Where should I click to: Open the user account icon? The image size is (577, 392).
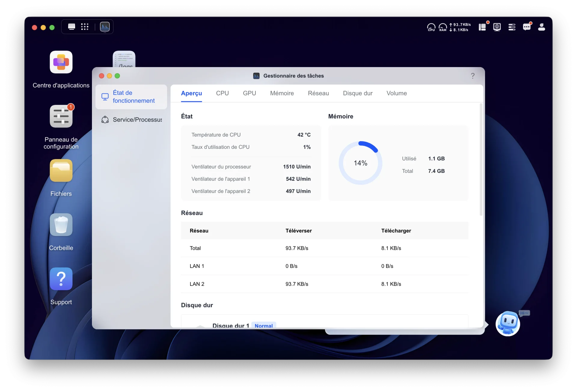[x=542, y=27]
